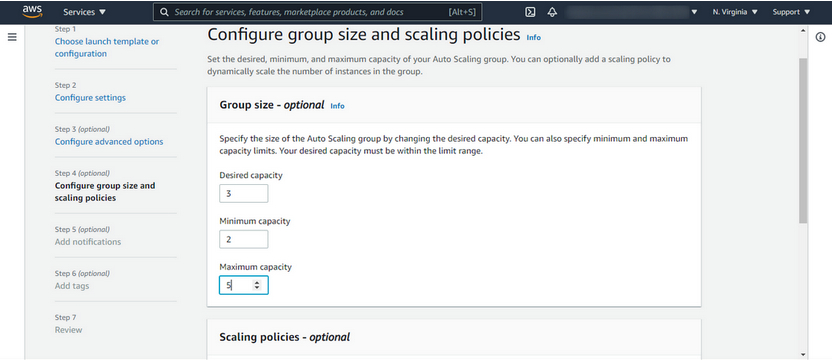Click the Maximum capacity label
Image resolution: width=832 pixels, height=360 pixels.
click(x=255, y=267)
